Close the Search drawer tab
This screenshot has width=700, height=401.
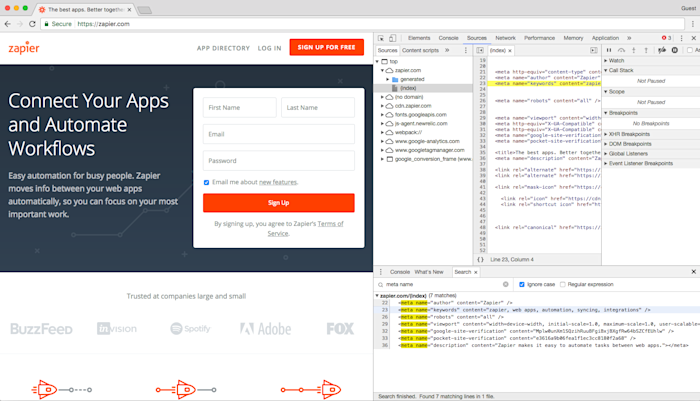[476, 272]
